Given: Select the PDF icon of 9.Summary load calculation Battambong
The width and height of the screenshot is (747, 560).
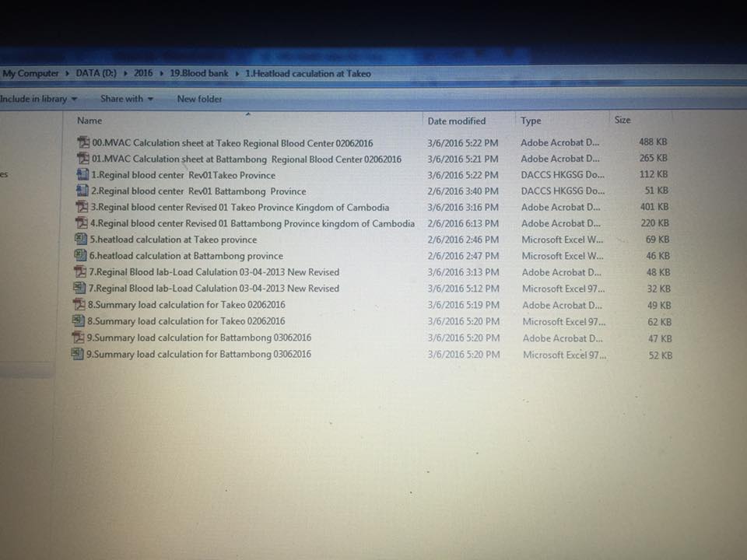Looking at the screenshot, I should (78, 337).
